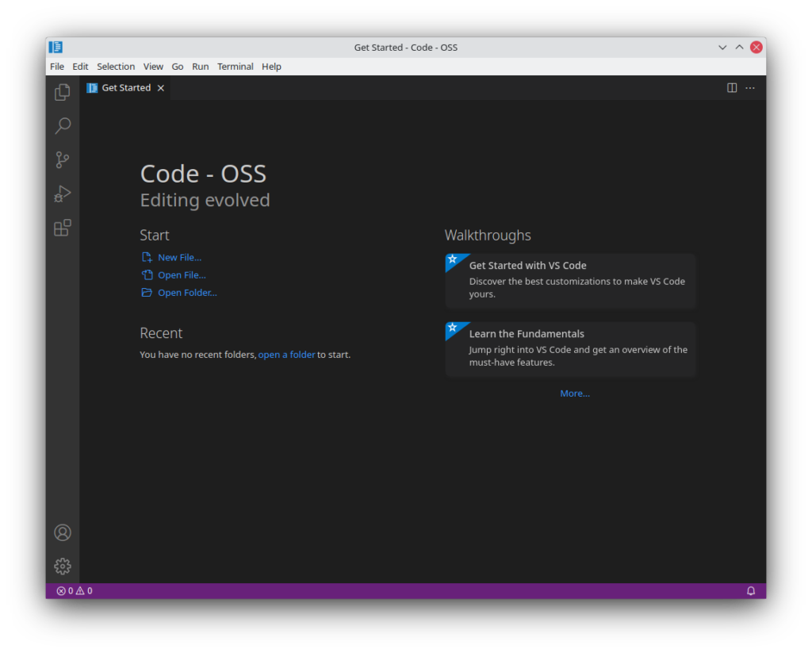Image resolution: width=812 pixels, height=653 pixels.
Task: Open the editor More Actions menu
Action: tap(749, 87)
